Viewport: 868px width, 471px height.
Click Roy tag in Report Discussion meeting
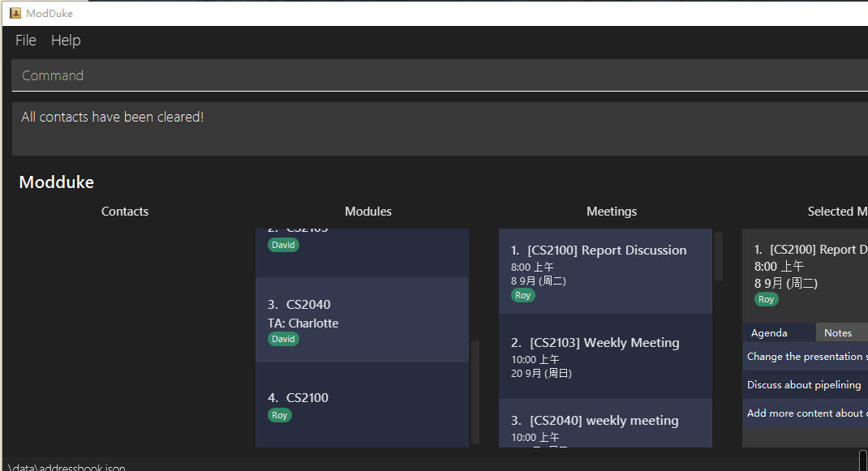(x=522, y=296)
